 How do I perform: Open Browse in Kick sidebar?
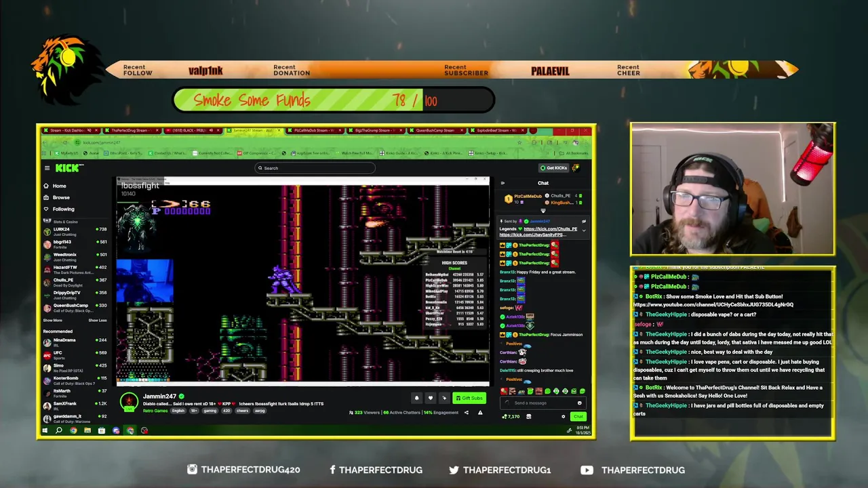pos(61,197)
